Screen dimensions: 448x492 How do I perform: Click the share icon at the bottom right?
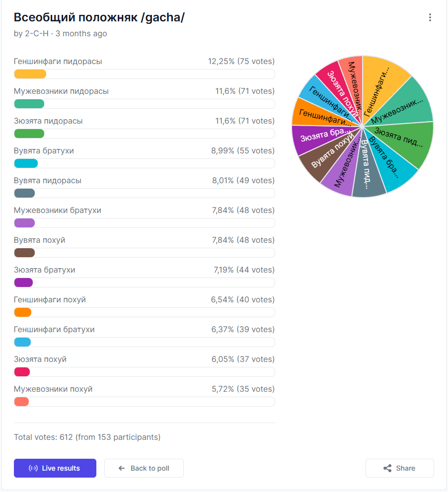click(387, 468)
